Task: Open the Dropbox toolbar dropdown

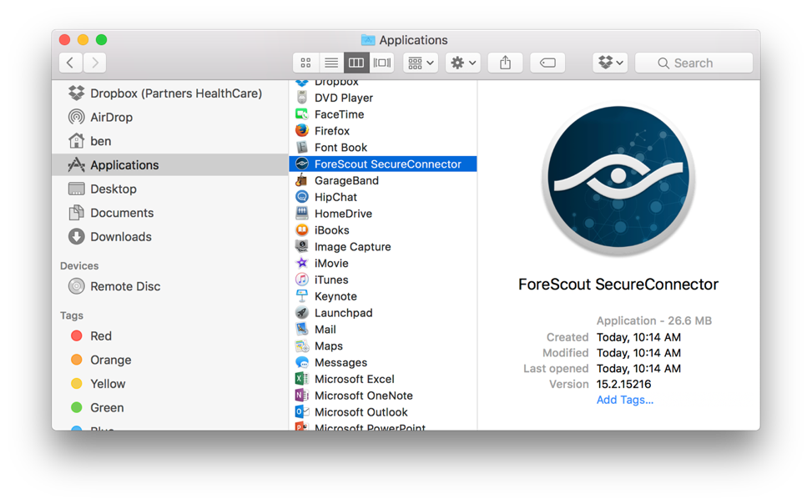Action: coord(611,63)
